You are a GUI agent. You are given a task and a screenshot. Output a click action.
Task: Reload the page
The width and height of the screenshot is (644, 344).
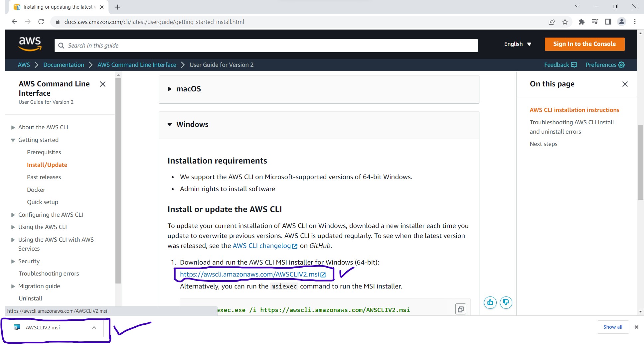[x=41, y=22]
